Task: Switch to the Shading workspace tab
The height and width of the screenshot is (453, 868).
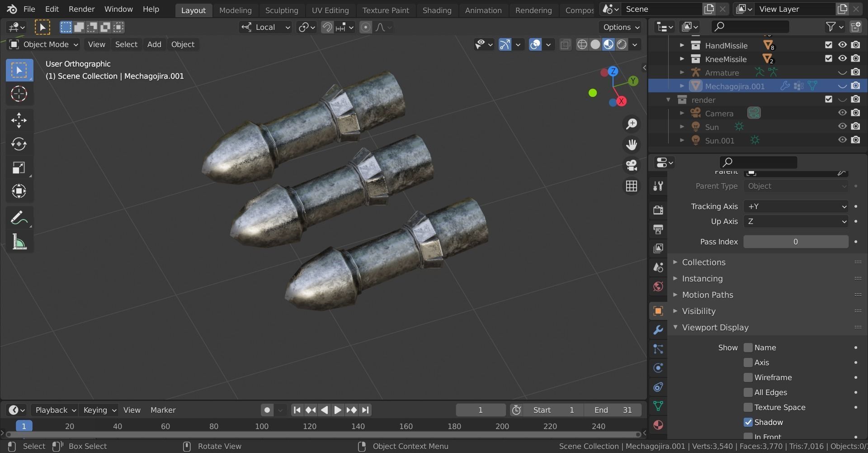Action: pos(437,10)
